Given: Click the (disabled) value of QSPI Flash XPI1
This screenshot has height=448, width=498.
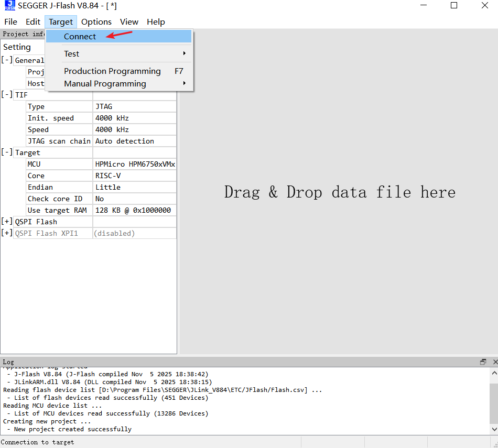Looking at the screenshot, I should 135,233.
